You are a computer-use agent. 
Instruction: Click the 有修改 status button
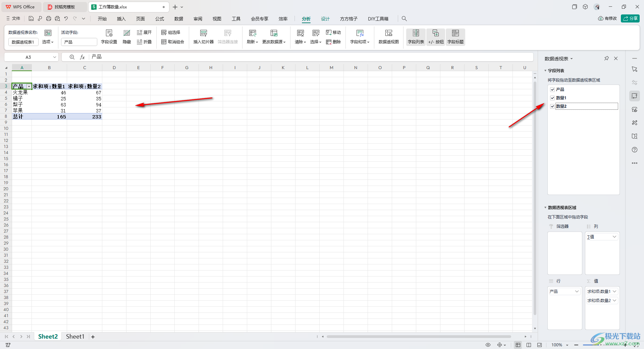click(x=607, y=18)
